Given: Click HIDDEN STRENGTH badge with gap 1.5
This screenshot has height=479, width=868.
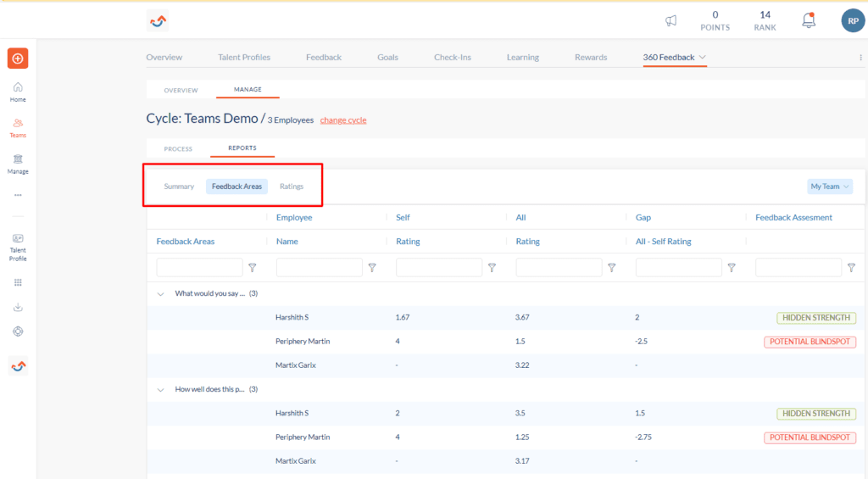Looking at the screenshot, I should click(816, 414).
